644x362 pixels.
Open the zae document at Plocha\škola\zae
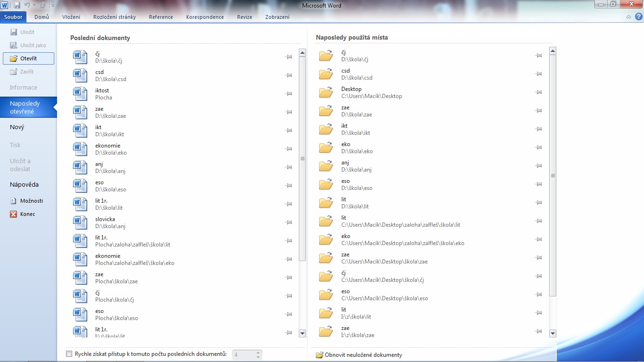[184, 278]
